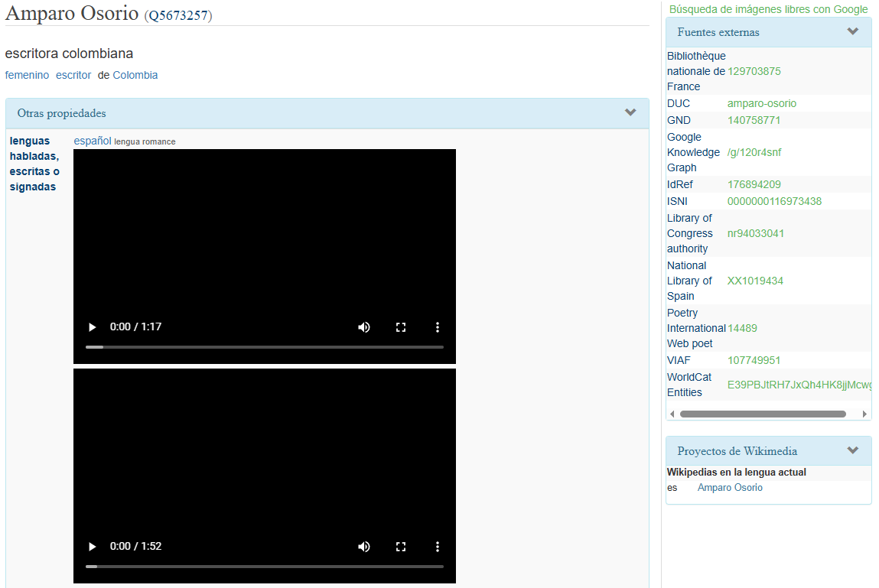Open more options on the 1:52 player

point(438,547)
